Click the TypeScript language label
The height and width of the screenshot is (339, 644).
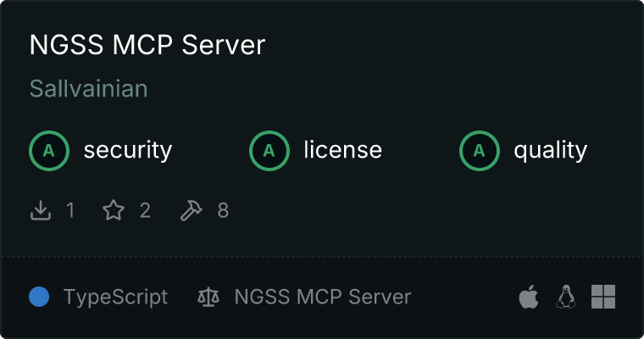pyautogui.click(x=115, y=297)
